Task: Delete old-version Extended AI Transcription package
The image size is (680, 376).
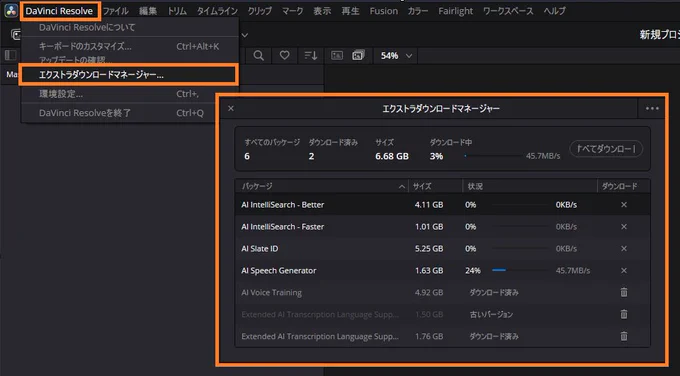Action: tap(624, 314)
